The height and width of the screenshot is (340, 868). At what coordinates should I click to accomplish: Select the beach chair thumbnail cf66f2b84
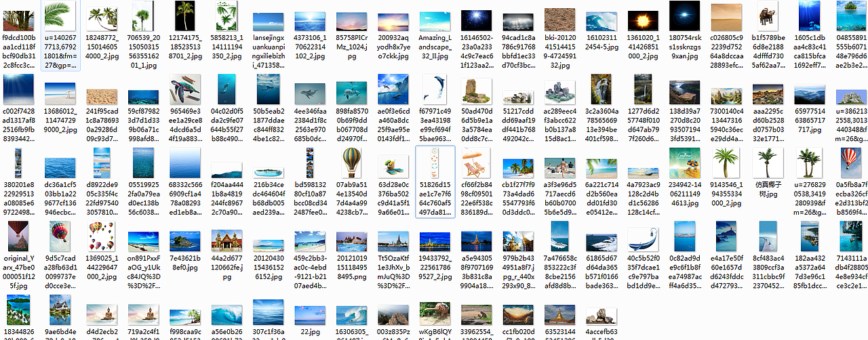[477, 163]
